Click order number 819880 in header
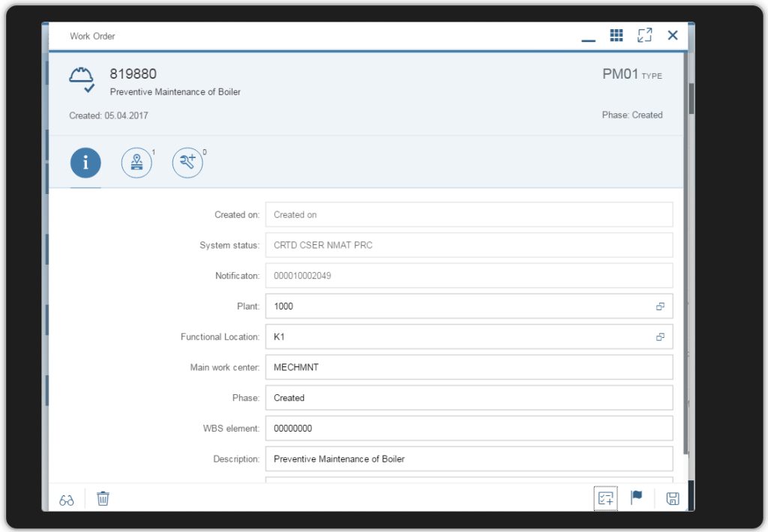This screenshot has height=532, width=768. point(133,74)
